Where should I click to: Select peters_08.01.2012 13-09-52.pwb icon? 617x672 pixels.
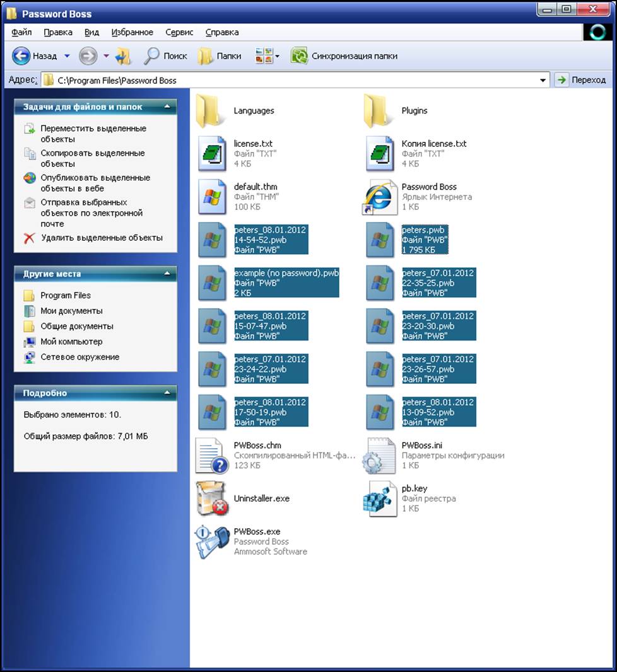point(380,412)
